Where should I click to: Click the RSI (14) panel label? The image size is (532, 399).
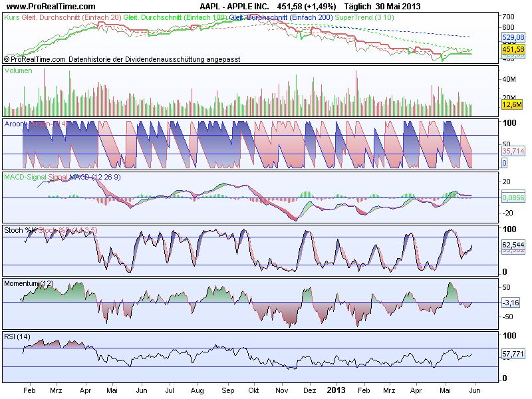[x=17, y=336]
